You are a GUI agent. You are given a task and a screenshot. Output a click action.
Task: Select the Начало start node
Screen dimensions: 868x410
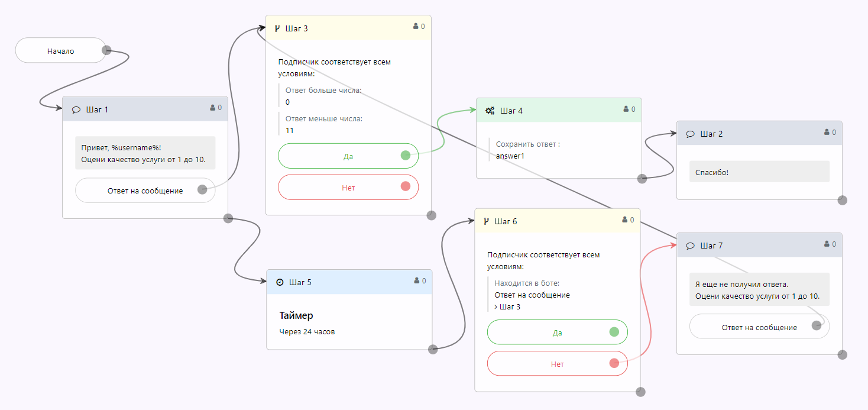tap(61, 51)
